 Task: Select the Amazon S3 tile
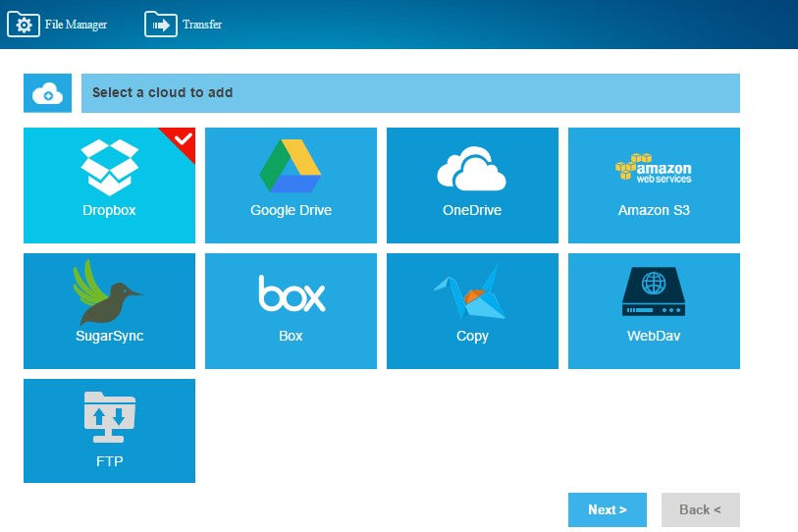point(654,186)
